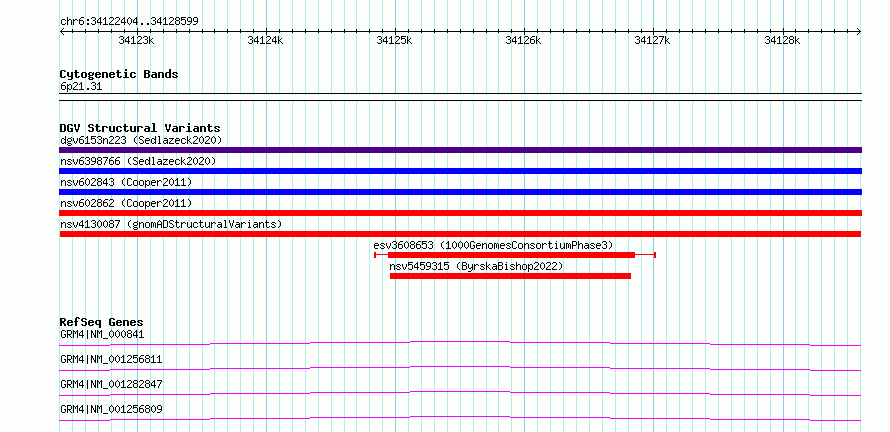Select the nsv602862 red variant bar

click(x=460, y=213)
